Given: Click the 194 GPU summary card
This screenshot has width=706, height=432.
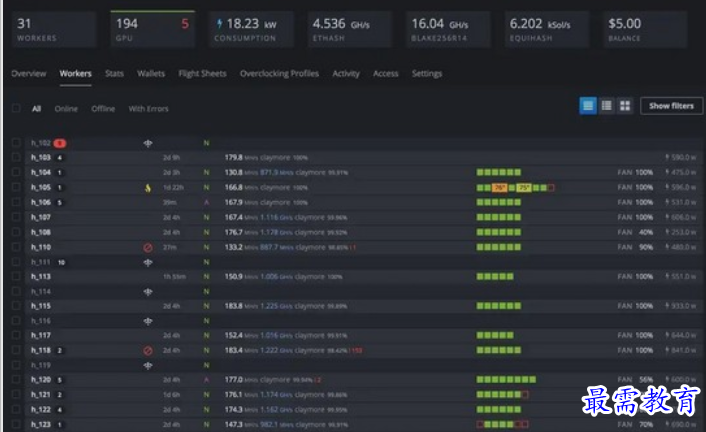Looking at the screenshot, I should pyautogui.click(x=153, y=29).
